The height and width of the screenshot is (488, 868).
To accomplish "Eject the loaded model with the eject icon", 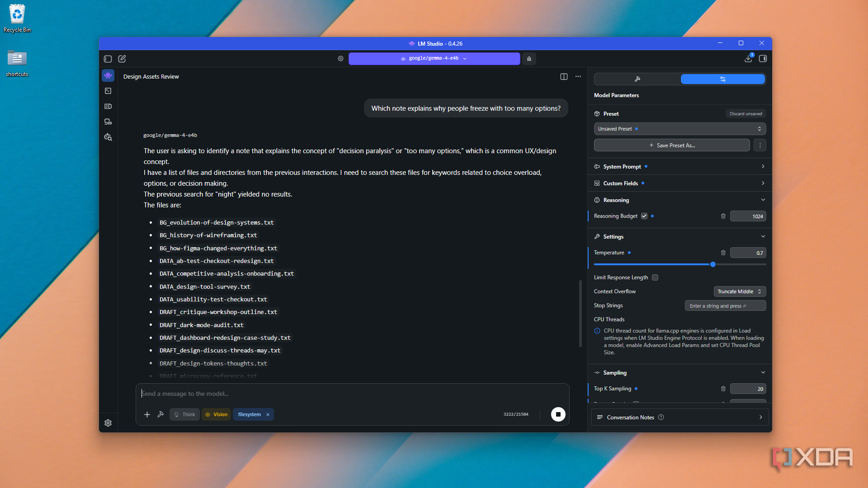I will tap(529, 59).
